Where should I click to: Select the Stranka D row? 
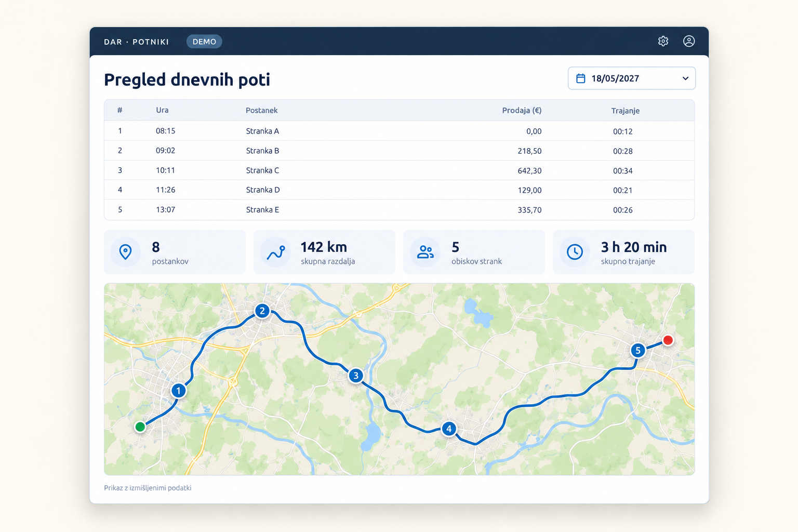[x=399, y=190]
